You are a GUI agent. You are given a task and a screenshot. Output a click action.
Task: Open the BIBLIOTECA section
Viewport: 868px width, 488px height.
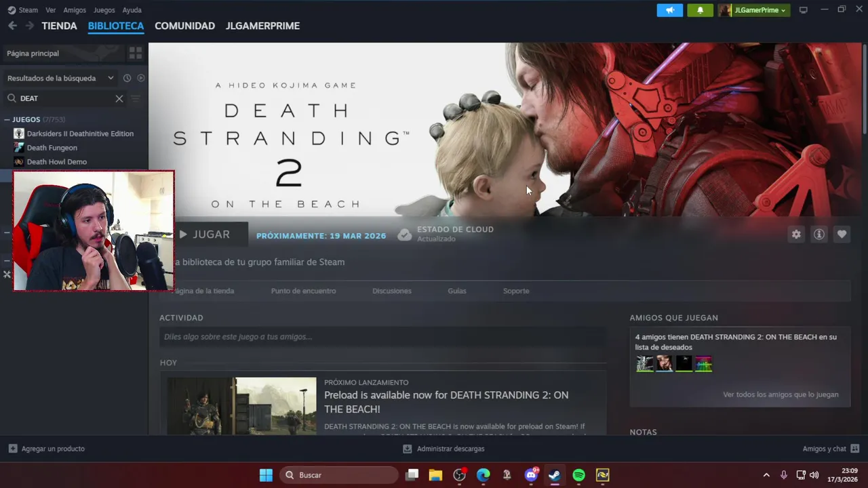(116, 26)
